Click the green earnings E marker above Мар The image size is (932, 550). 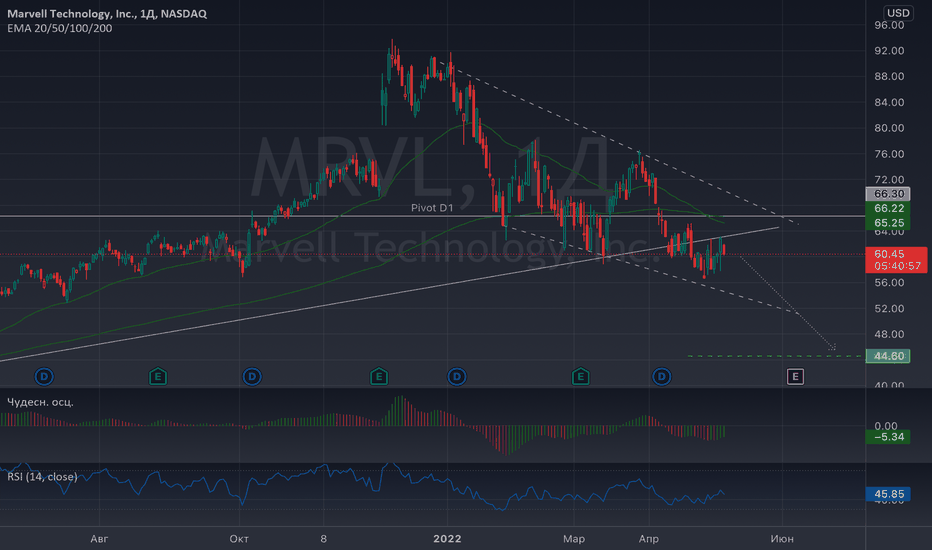(581, 376)
